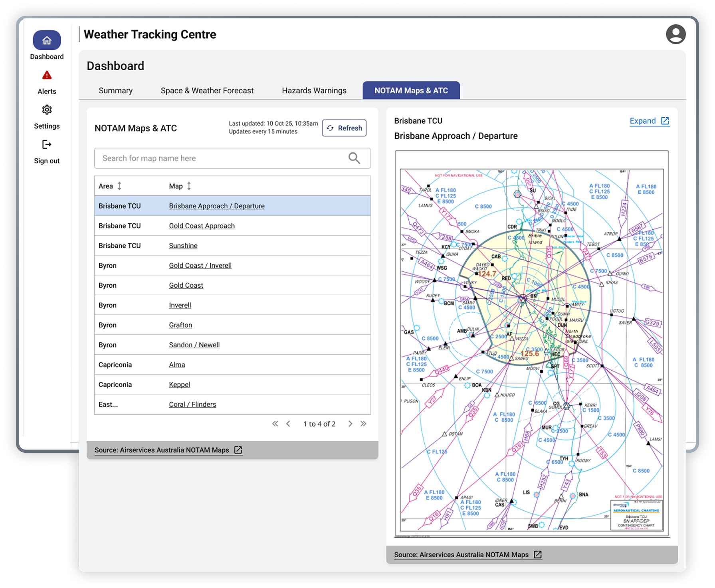Click the Alerts label in sidebar
The width and height of the screenshot is (715, 588).
point(47,91)
